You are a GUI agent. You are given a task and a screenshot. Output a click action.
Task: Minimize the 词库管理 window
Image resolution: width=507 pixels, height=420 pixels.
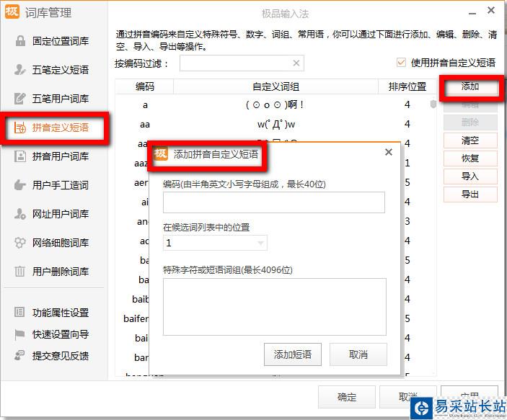pyautogui.click(x=472, y=13)
